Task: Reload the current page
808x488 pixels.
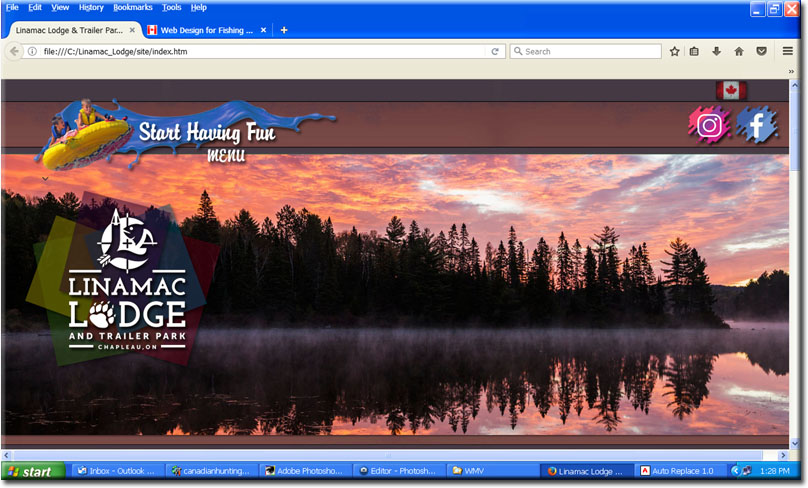Action: click(495, 51)
